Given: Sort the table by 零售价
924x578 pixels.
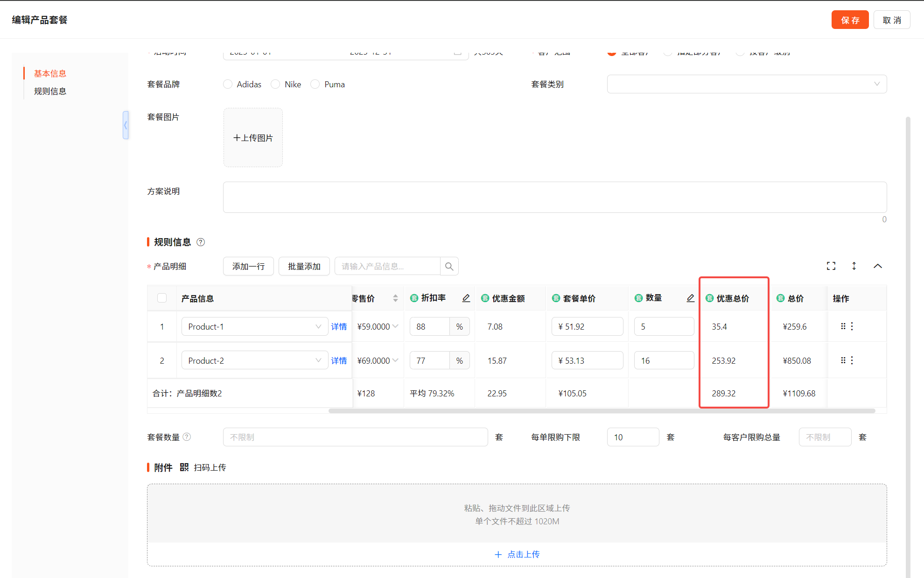Looking at the screenshot, I should [395, 298].
